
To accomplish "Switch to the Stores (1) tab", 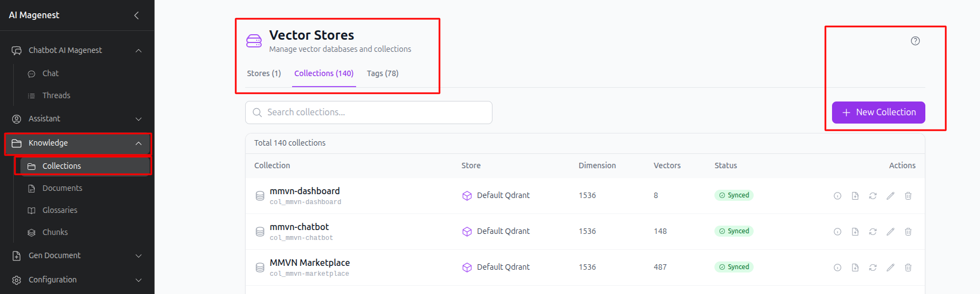I will pyautogui.click(x=264, y=73).
